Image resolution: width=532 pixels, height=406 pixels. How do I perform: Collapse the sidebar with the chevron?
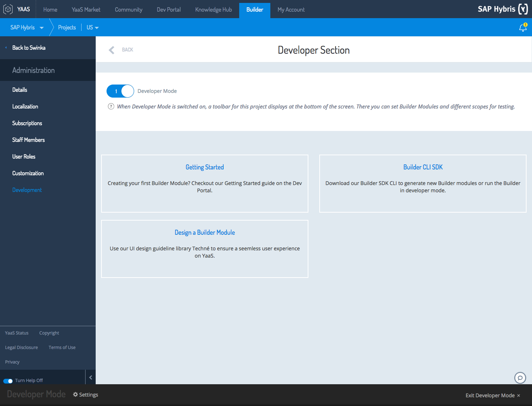point(90,377)
